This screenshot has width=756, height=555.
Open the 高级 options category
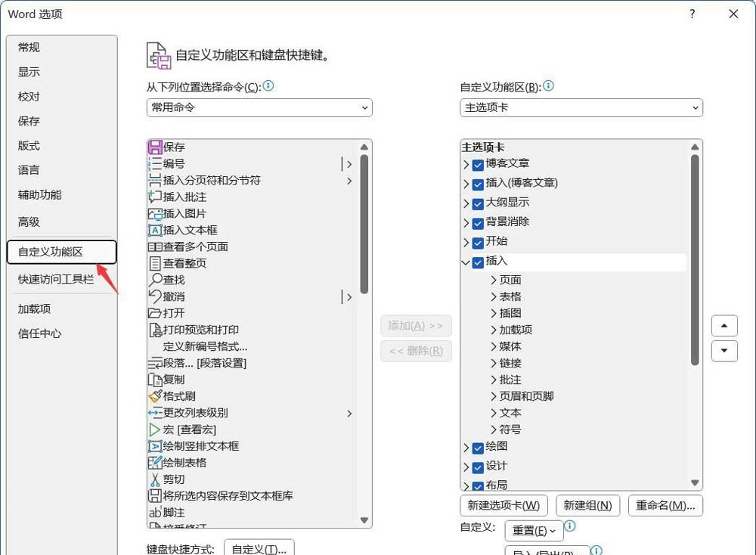coord(29,222)
